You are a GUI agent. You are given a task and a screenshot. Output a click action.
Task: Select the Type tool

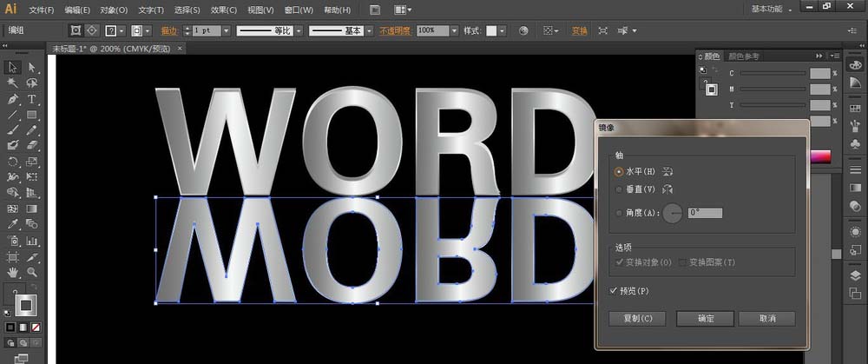coord(32,99)
